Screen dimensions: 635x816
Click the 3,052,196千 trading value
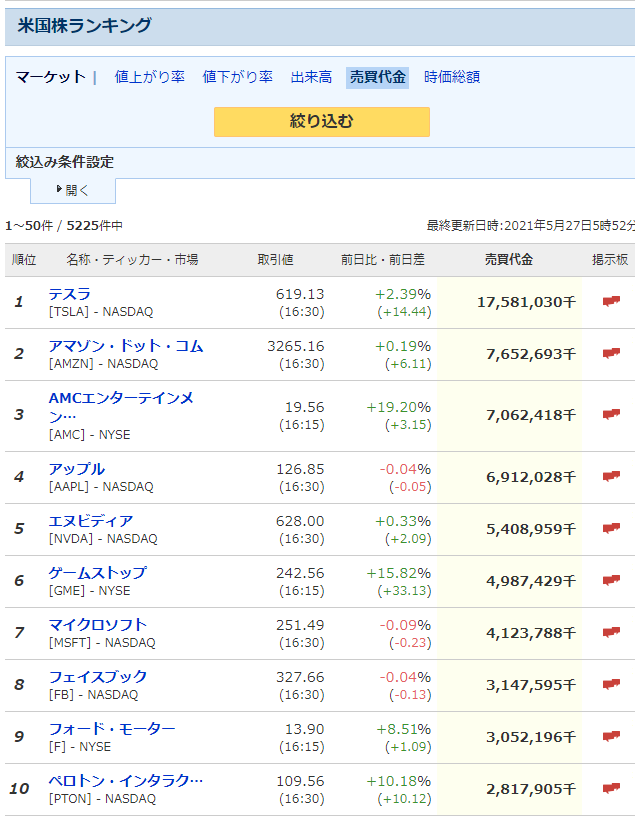531,737
